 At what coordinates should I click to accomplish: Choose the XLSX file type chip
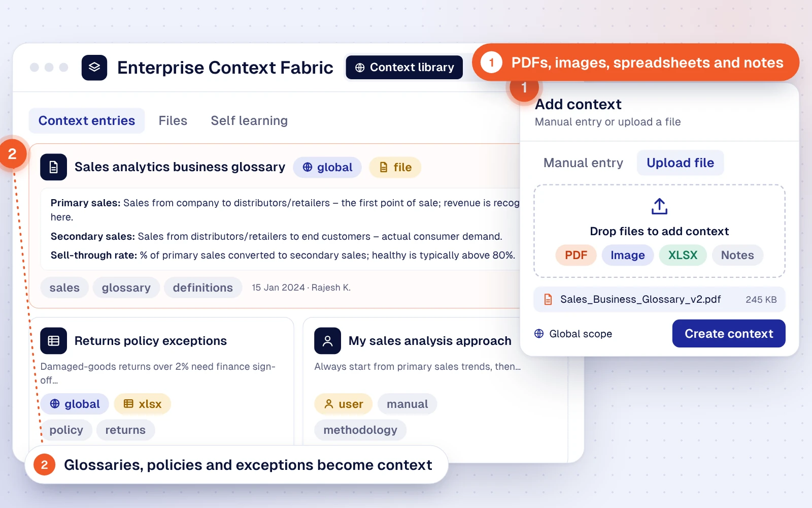click(x=683, y=256)
